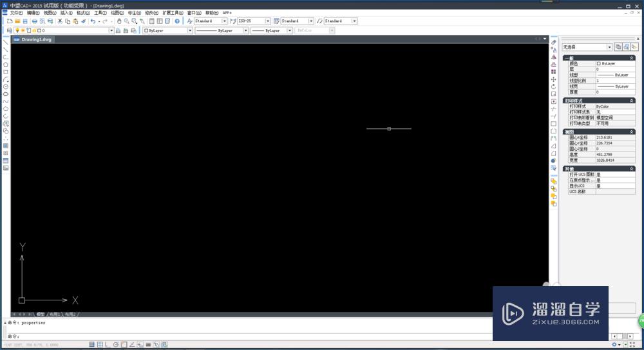644x350 pixels.
Task: Open the layer list dropdown
Action: click(x=111, y=30)
